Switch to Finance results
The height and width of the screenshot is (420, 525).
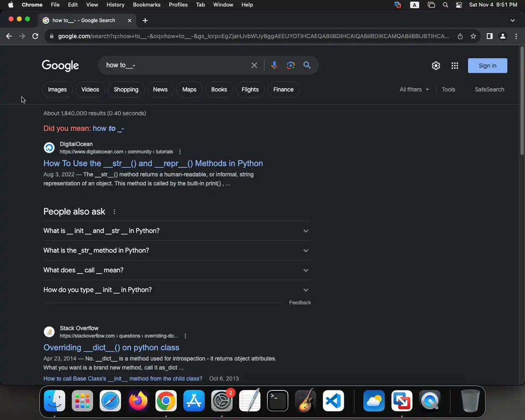283,89
